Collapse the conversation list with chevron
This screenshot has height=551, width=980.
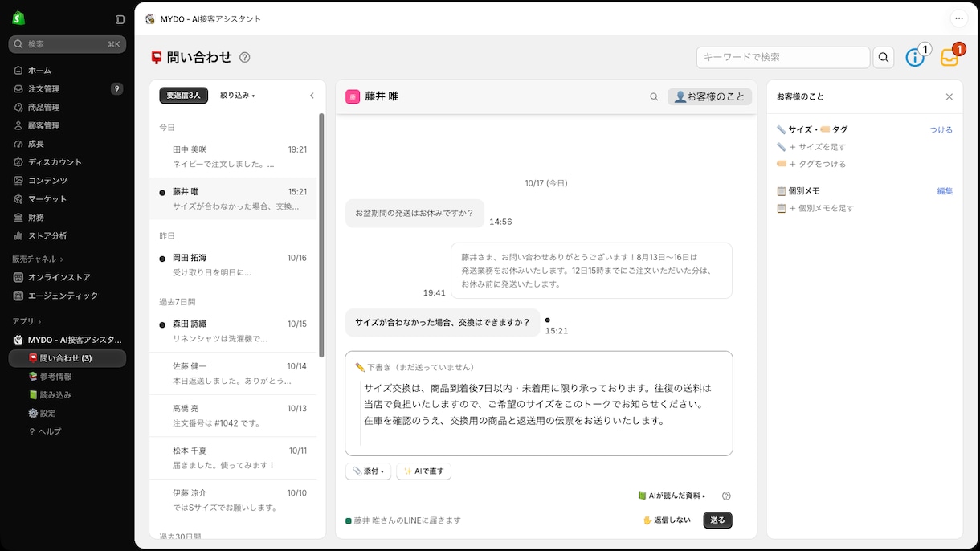pos(312,96)
